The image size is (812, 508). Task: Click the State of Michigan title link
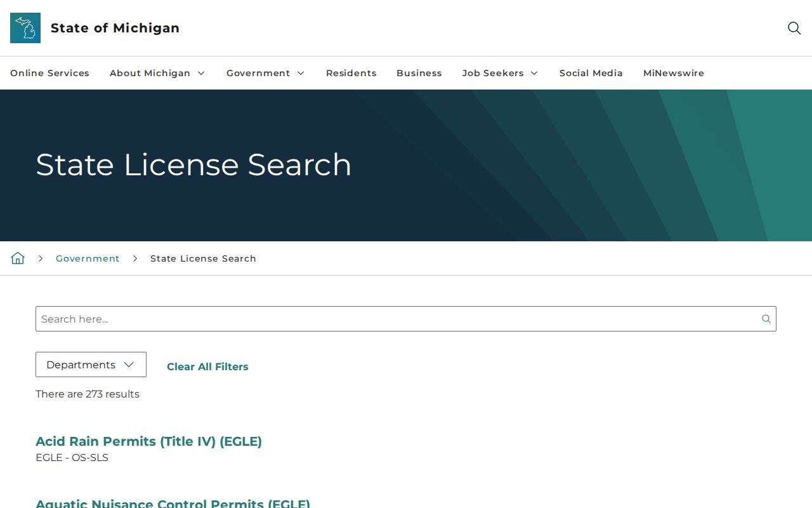(115, 28)
